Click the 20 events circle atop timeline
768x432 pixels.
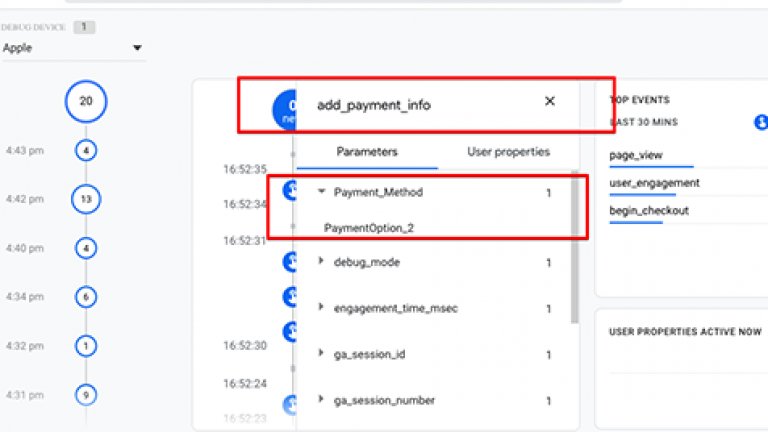click(x=86, y=101)
